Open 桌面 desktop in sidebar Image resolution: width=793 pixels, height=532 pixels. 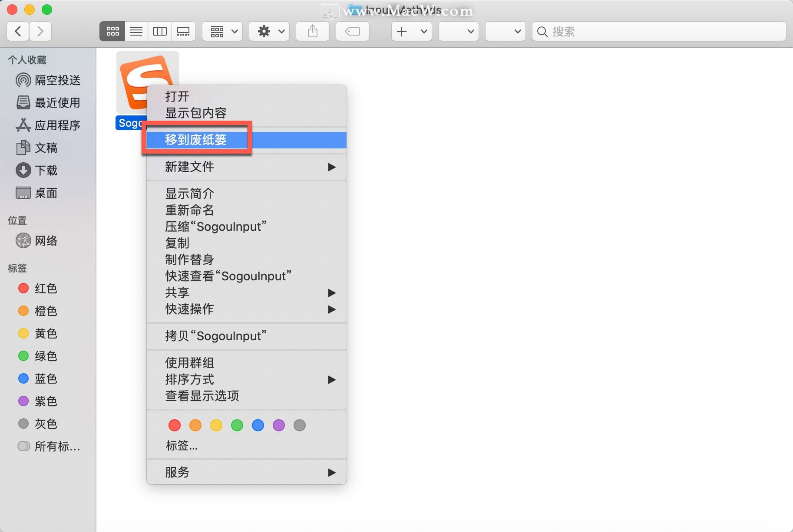(x=48, y=193)
